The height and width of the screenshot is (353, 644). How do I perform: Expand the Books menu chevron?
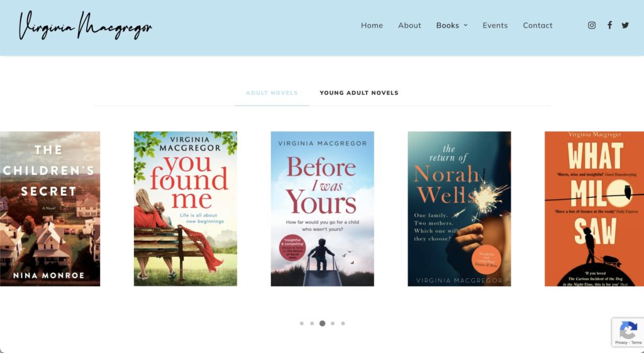pos(466,25)
